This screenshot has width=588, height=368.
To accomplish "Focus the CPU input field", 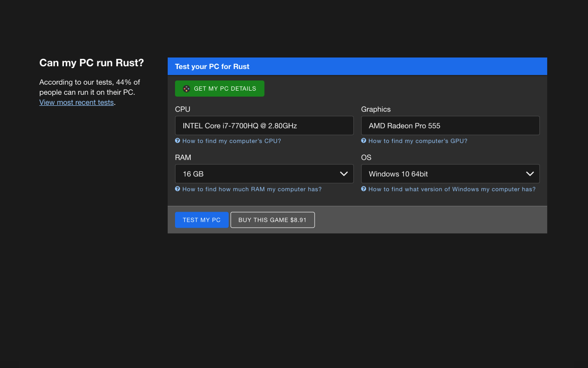I will point(264,126).
